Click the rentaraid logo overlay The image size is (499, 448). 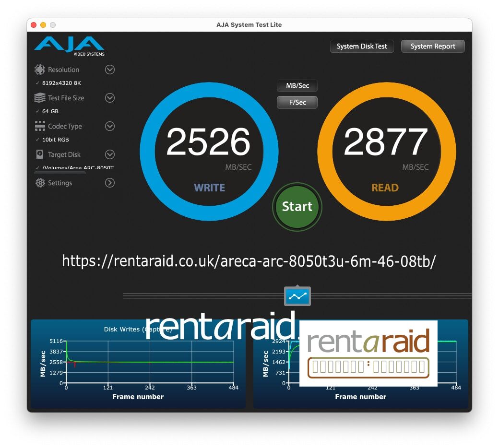coord(368,354)
